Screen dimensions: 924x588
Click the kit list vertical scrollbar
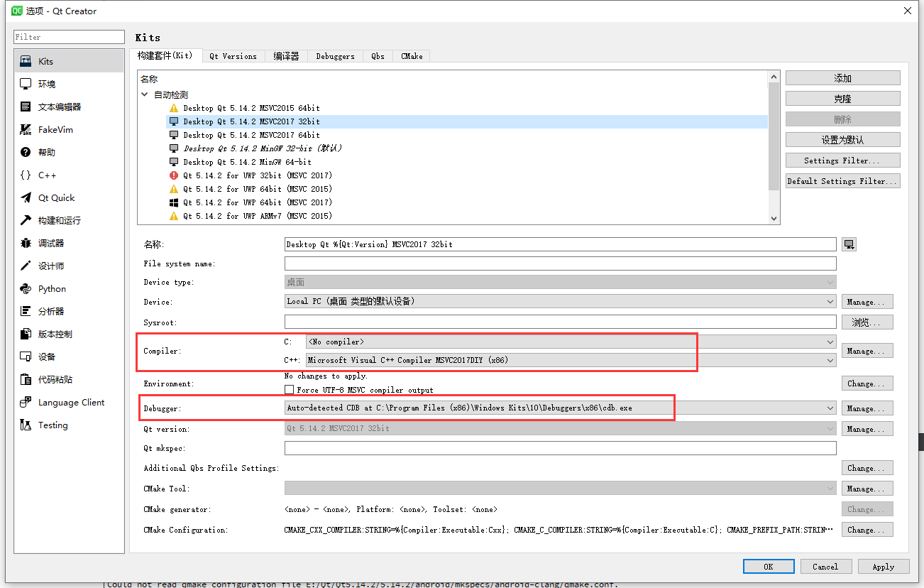coord(774,148)
